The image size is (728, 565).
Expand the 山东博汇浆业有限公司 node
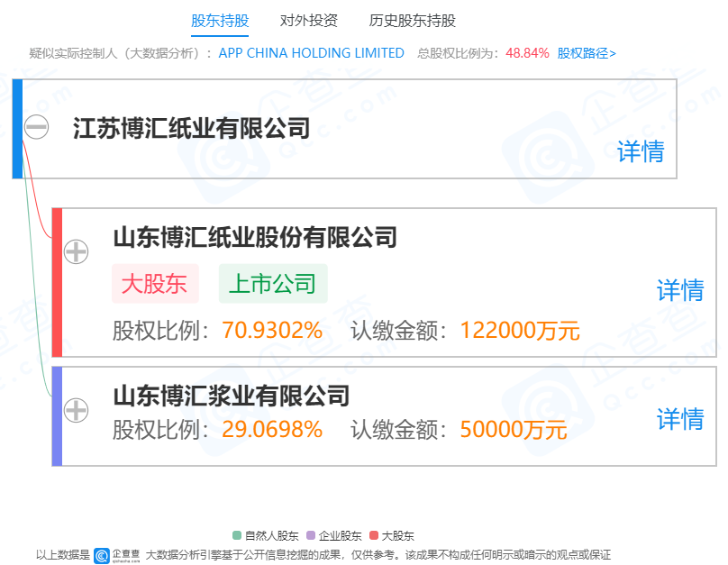pyautogui.click(x=77, y=410)
